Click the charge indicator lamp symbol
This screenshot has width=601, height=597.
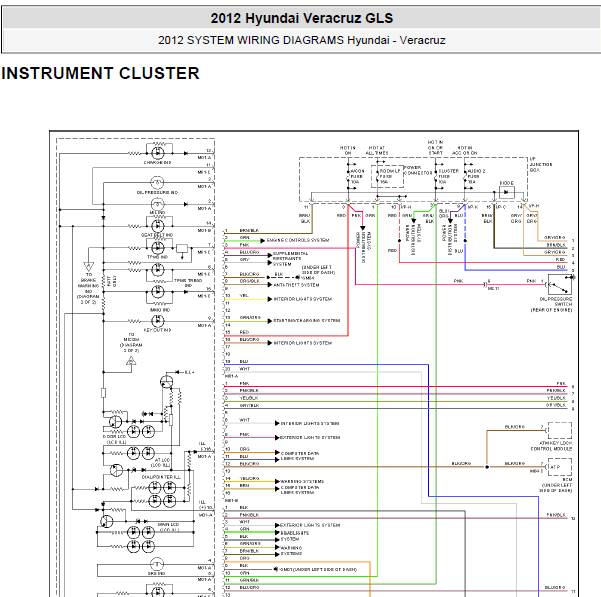[158, 153]
